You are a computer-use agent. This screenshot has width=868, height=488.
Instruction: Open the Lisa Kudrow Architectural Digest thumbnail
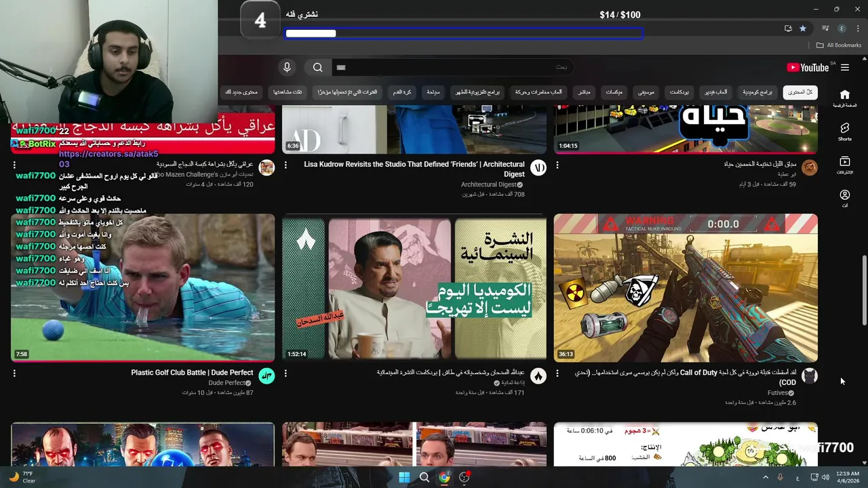pos(414,129)
